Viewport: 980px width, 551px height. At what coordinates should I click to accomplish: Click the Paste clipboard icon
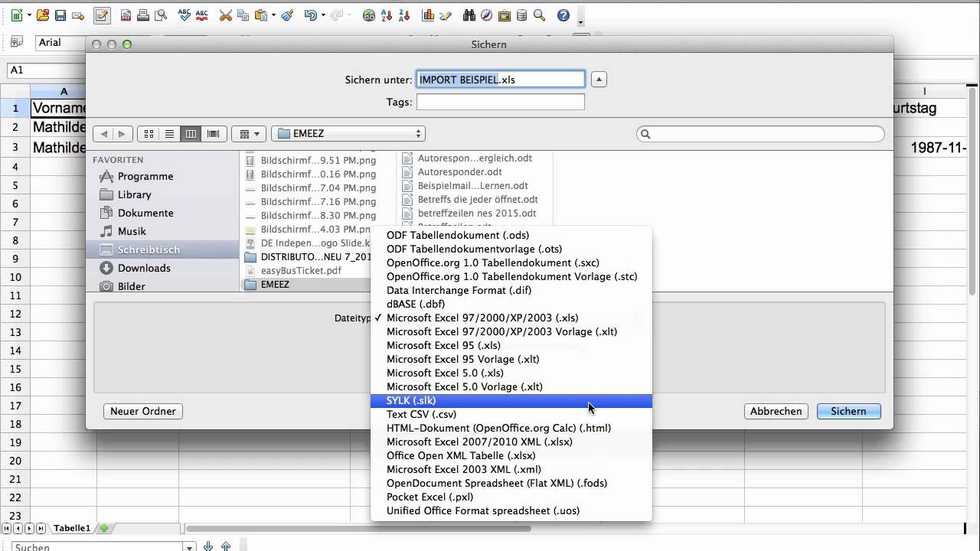[260, 15]
